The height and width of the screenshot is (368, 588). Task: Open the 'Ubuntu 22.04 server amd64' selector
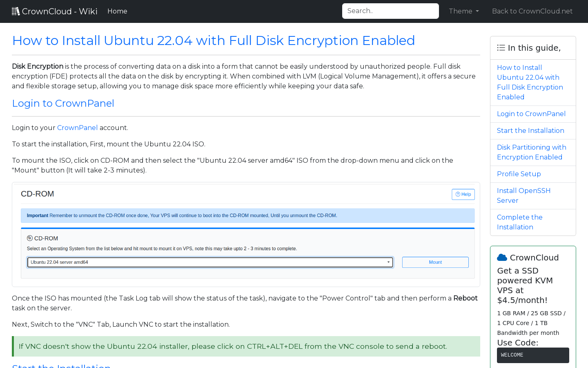[x=210, y=262]
